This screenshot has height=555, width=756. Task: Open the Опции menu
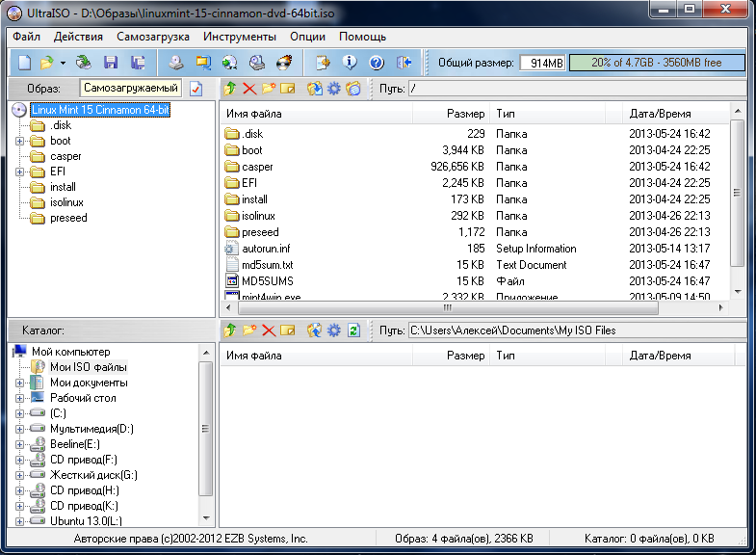coord(307,37)
